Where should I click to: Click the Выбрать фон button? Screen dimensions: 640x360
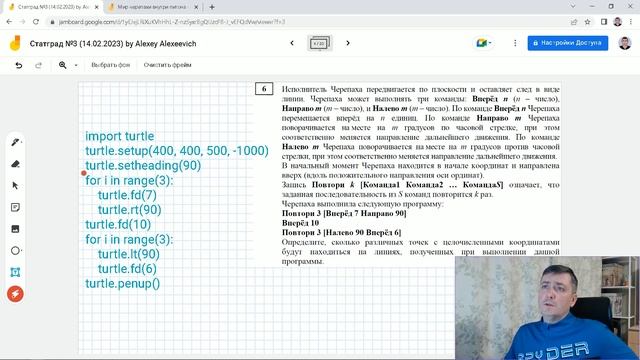pyautogui.click(x=111, y=65)
